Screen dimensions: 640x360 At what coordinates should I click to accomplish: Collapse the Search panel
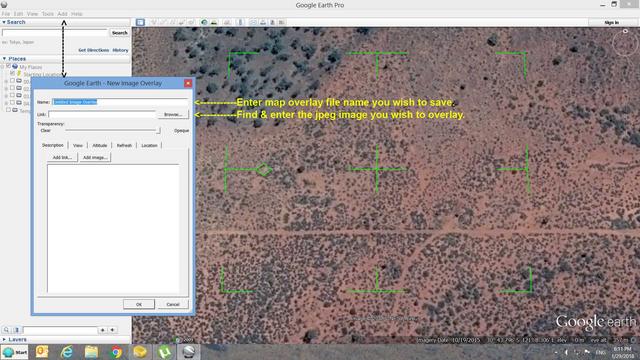tap(4, 22)
